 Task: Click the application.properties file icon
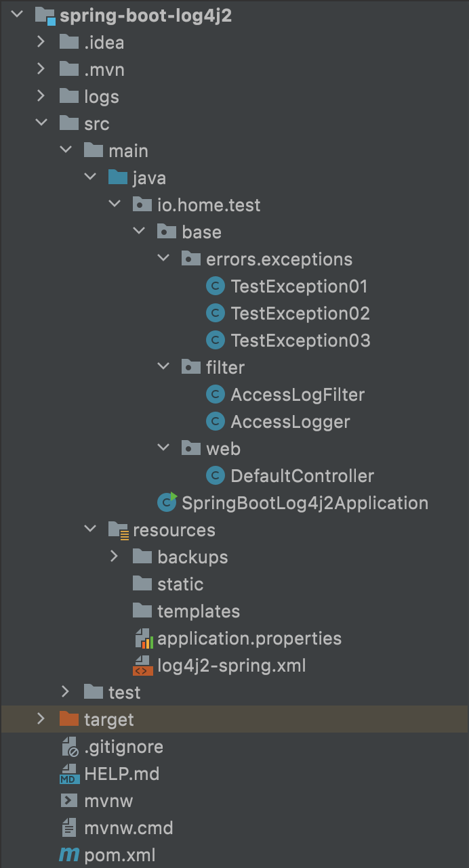(x=143, y=638)
